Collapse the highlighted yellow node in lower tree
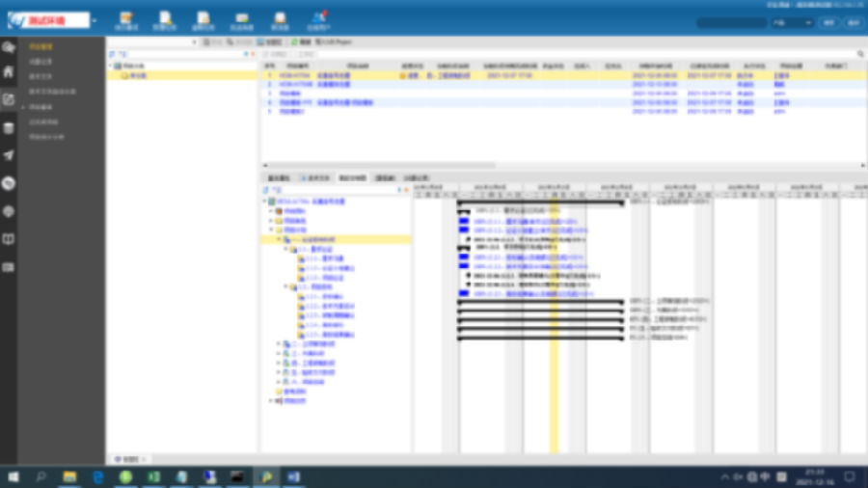868x488 pixels. click(x=280, y=239)
